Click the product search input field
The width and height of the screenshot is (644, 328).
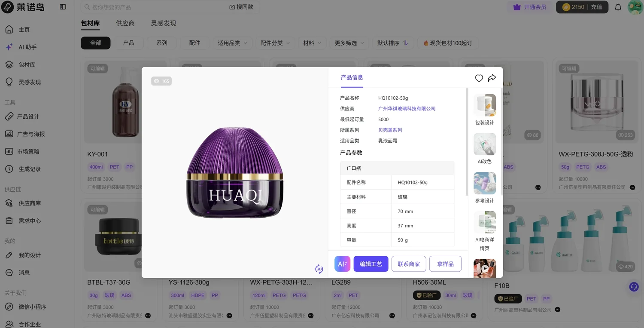155,7
